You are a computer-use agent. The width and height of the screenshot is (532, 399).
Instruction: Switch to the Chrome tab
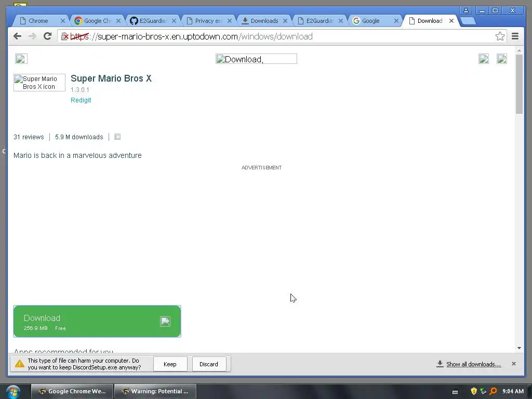[38, 21]
